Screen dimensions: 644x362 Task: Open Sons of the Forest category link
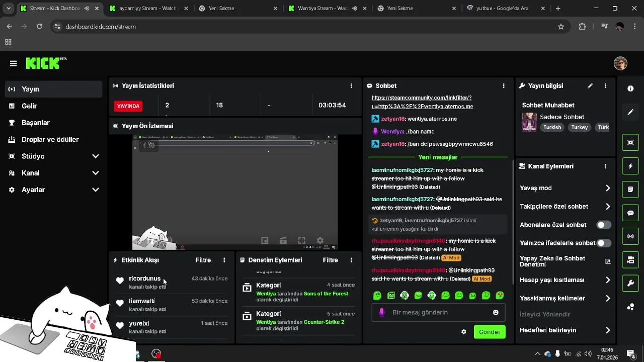[x=326, y=294]
